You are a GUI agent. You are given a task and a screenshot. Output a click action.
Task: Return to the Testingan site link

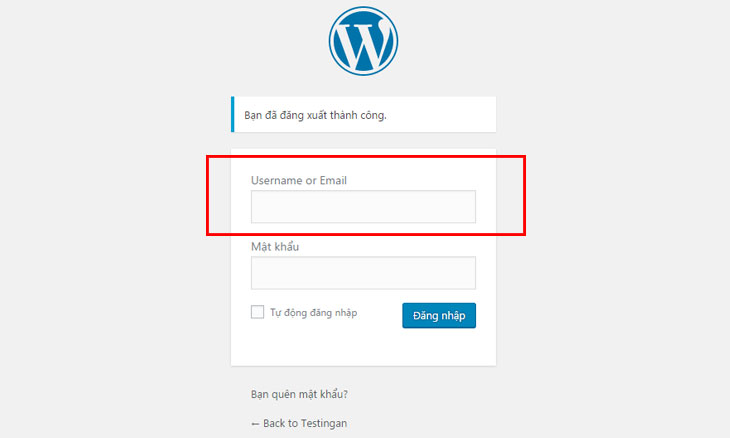pyautogui.click(x=299, y=423)
